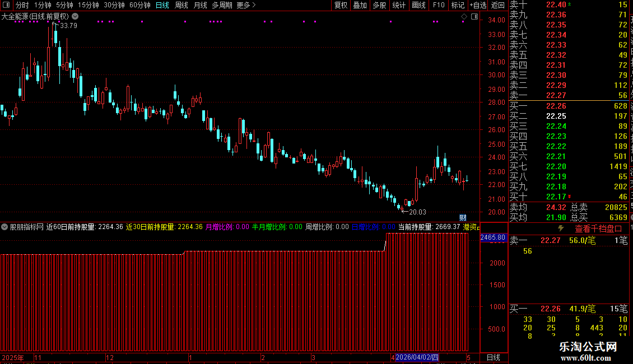Toggle the left sidebar panel icon
Viewport: 633px width, 364px height.
point(6,5)
